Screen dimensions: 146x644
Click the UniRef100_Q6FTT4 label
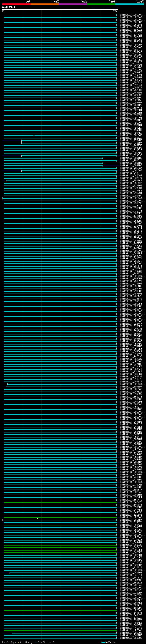click(131, 266)
